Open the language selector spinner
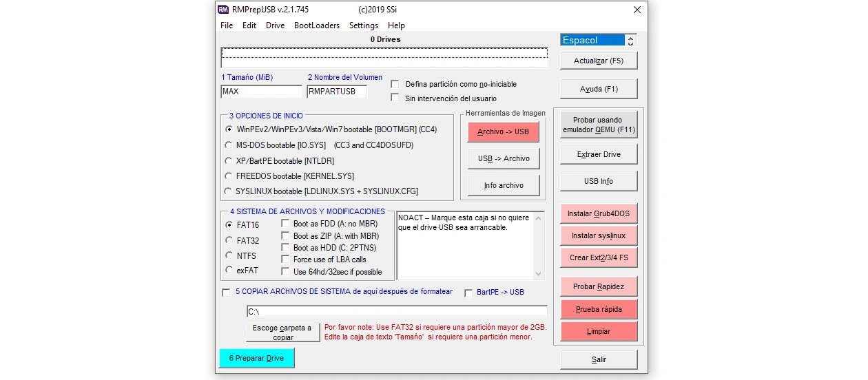Image resolution: width=868 pixels, height=380 pixels. pos(631,40)
